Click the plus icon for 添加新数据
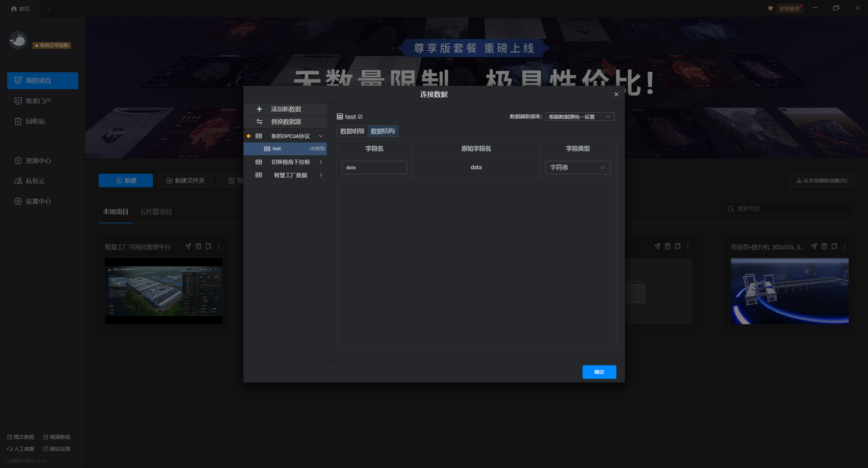Screen dimensions: 868x468 pyautogui.click(x=259, y=109)
